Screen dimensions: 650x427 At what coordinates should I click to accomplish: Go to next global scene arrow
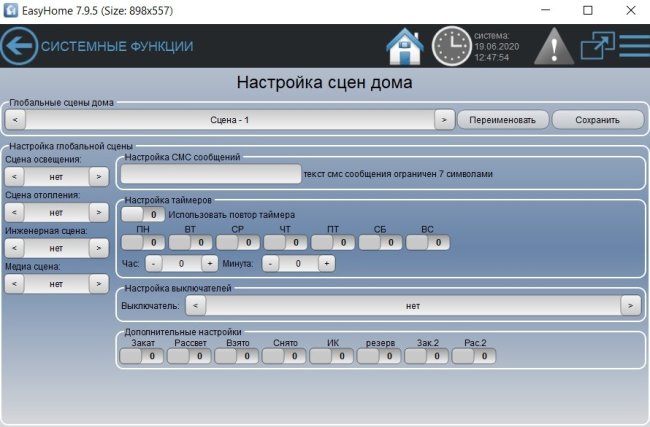444,120
